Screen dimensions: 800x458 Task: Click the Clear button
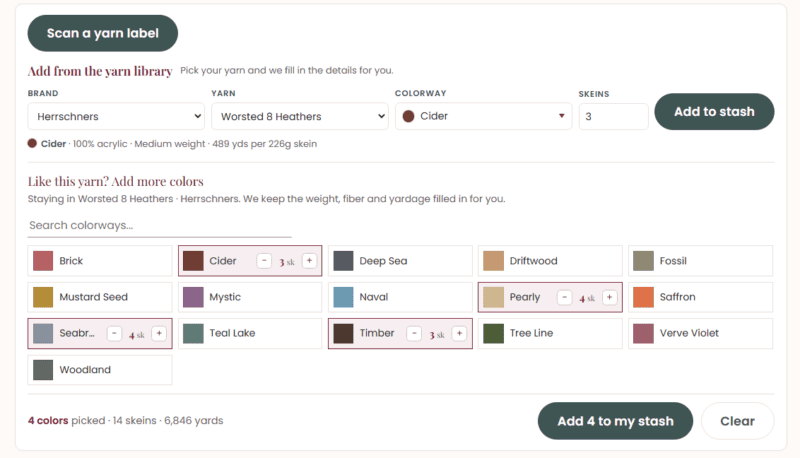point(737,421)
